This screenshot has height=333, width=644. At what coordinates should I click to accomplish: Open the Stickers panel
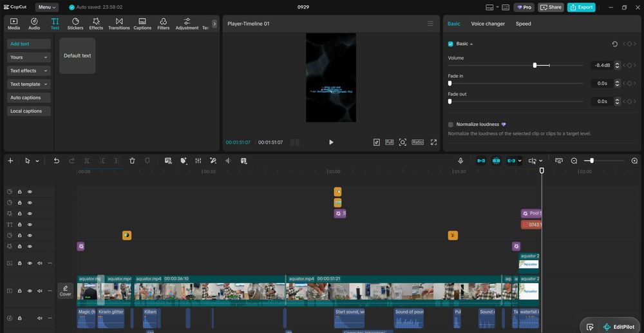75,24
